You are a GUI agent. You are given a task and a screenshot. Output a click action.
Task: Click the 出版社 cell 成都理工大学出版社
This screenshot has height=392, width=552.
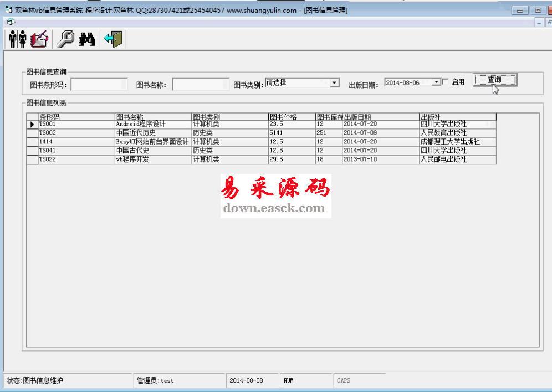pyautogui.click(x=449, y=142)
